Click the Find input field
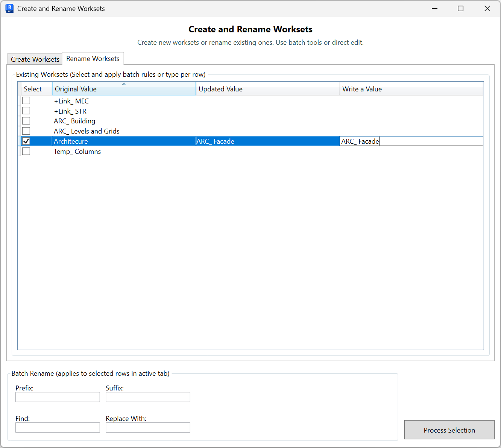Image resolution: width=501 pixels, height=448 pixels. (57, 427)
